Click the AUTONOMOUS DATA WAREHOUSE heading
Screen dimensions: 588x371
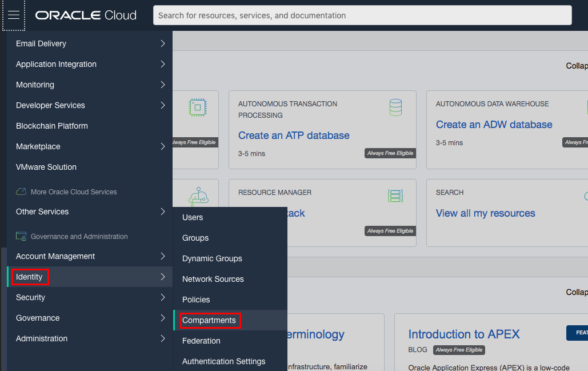pos(492,104)
